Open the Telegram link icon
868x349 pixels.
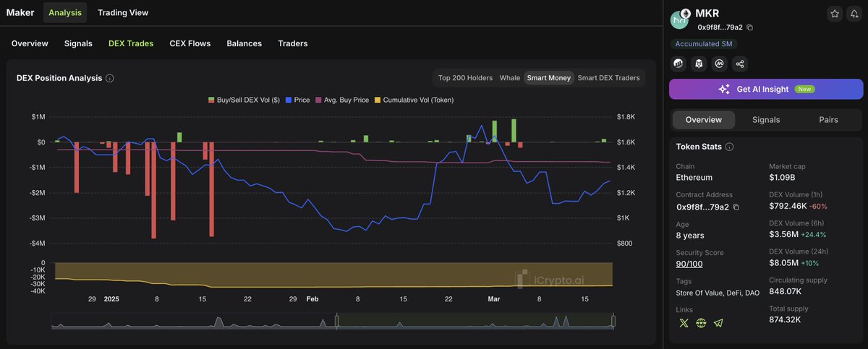(718, 323)
